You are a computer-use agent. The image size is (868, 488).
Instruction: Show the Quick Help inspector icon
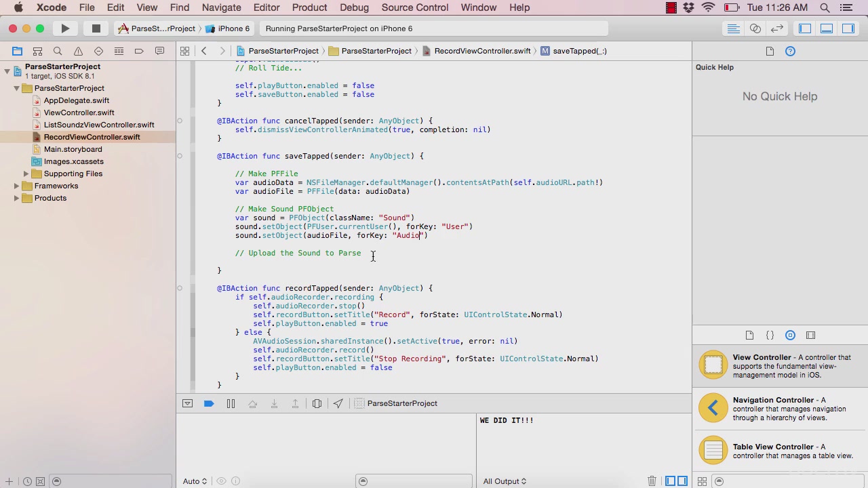pyautogui.click(x=790, y=51)
